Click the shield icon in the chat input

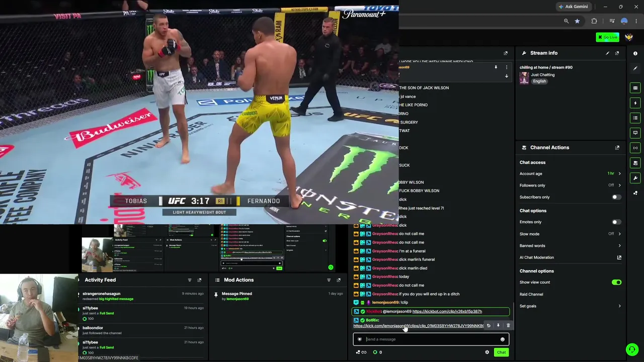click(359, 339)
